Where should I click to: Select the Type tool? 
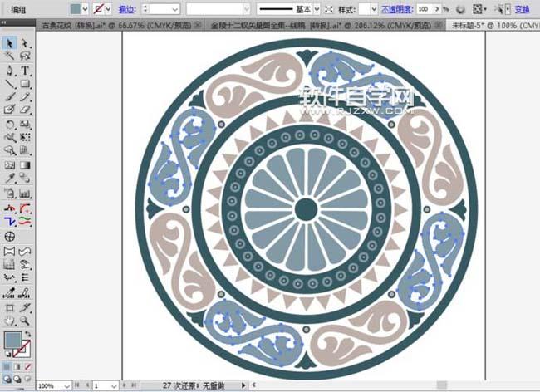tap(25, 70)
